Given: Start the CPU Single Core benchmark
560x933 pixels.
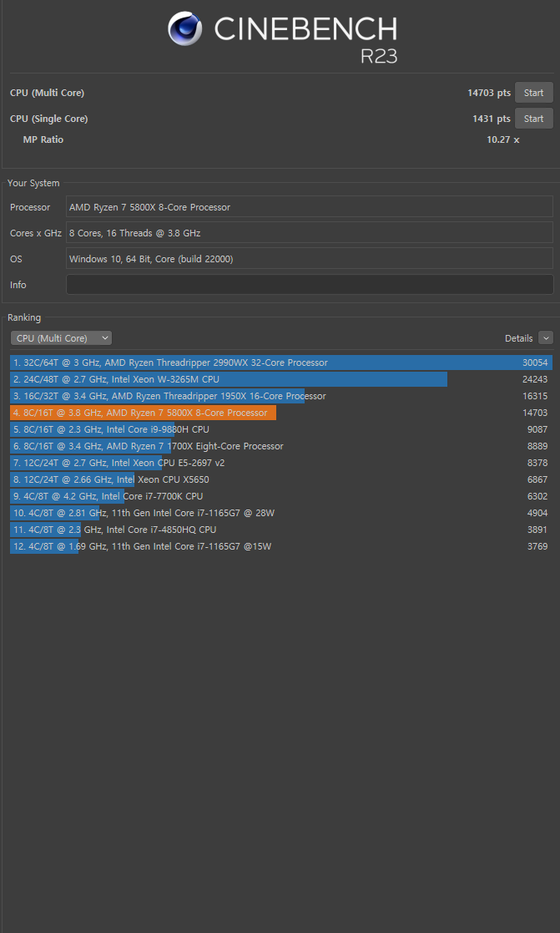Looking at the screenshot, I should tap(533, 119).
